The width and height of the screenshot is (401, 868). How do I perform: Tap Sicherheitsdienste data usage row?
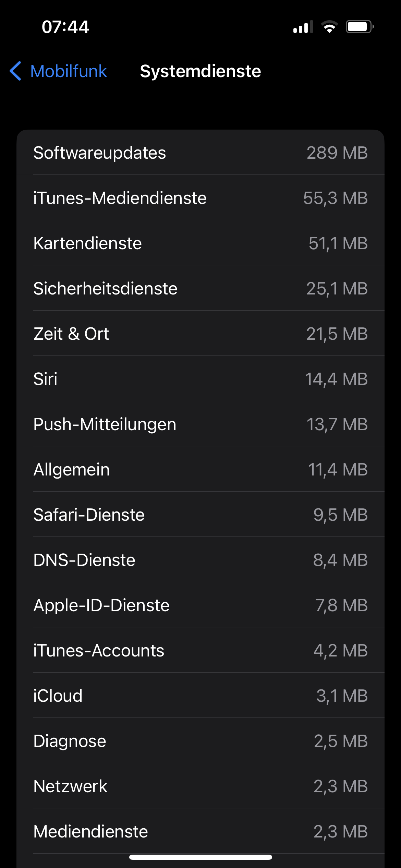click(200, 288)
